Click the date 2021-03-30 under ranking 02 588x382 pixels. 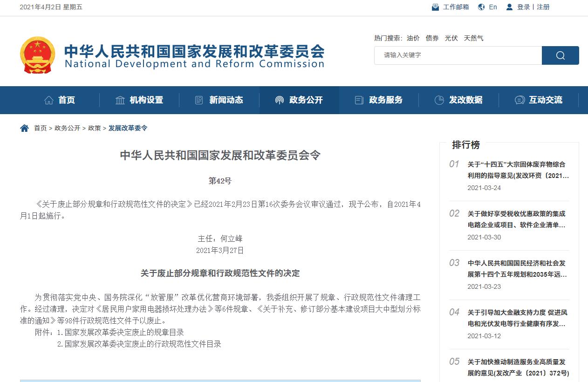pos(484,237)
